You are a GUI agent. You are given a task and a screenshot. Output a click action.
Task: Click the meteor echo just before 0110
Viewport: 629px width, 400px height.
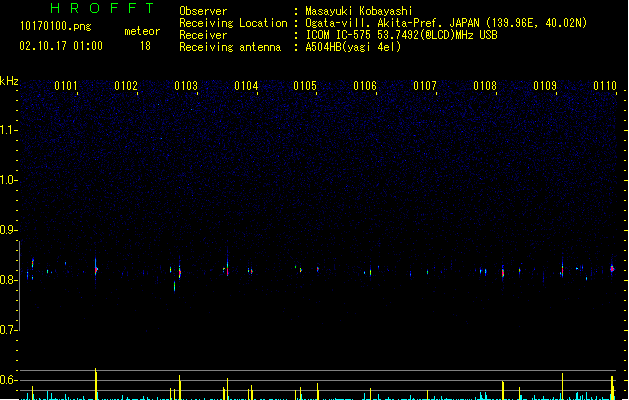pyautogui.click(x=612, y=269)
